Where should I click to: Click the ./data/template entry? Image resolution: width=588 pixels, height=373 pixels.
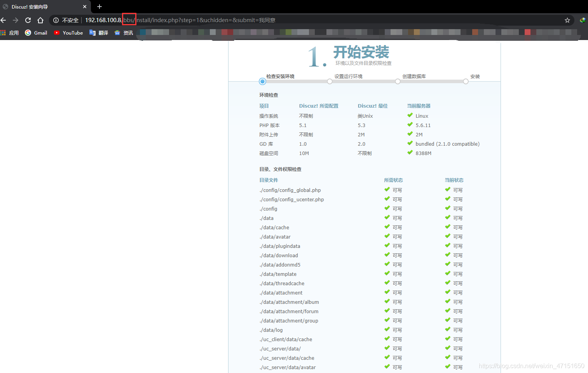point(278,274)
